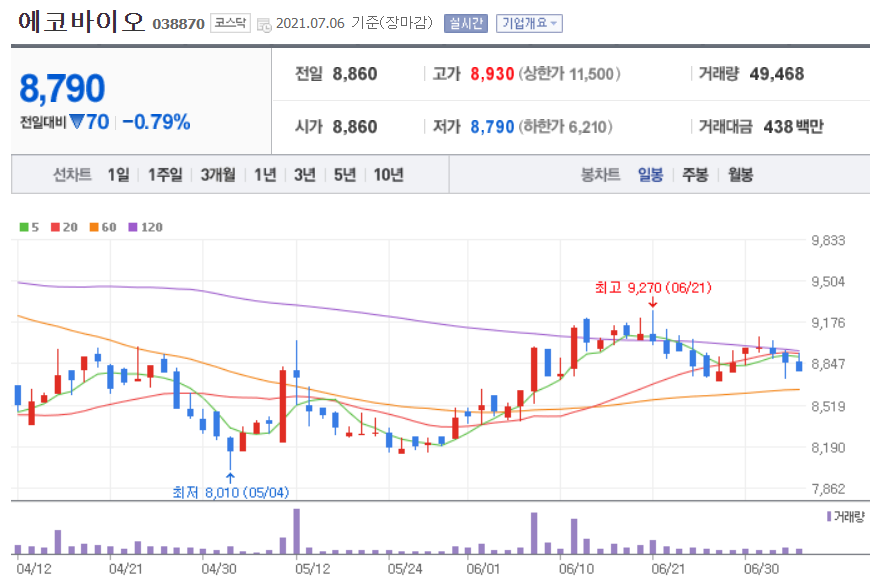Select the 5년 line chart tab
The image size is (870, 583).
(345, 175)
